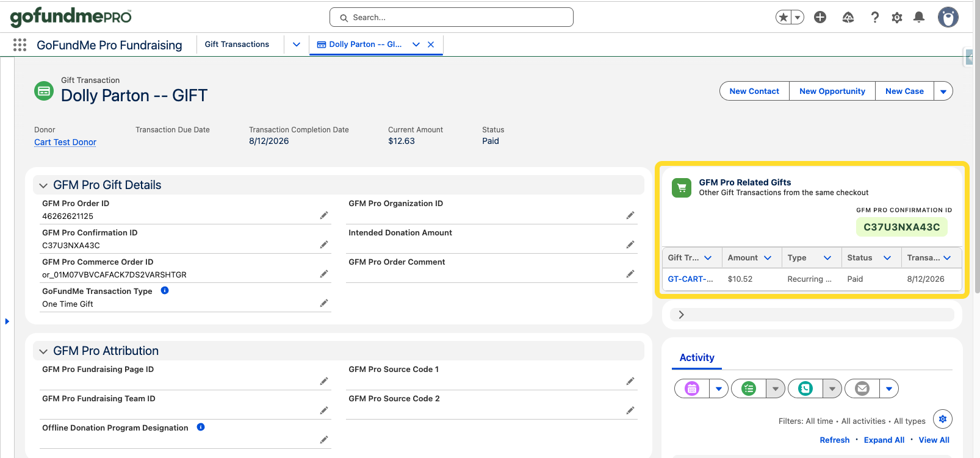Image resolution: width=980 pixels, height=458 pixels.
Task: Select the Dolly Parton -- GI... tab
Action: coord(365,45)
